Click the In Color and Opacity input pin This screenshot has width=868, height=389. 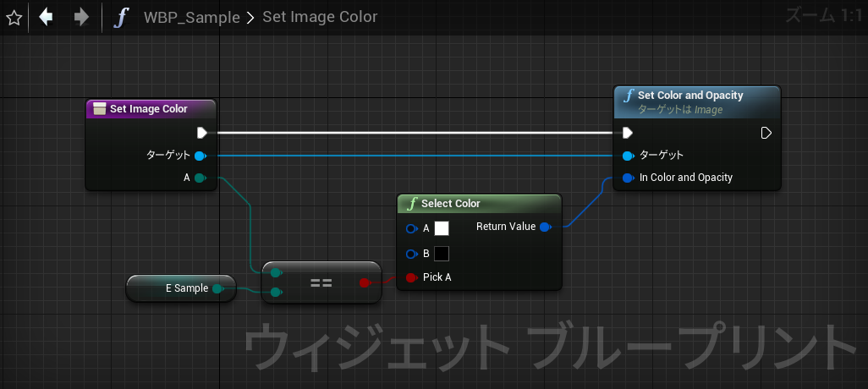coord(628,178)
